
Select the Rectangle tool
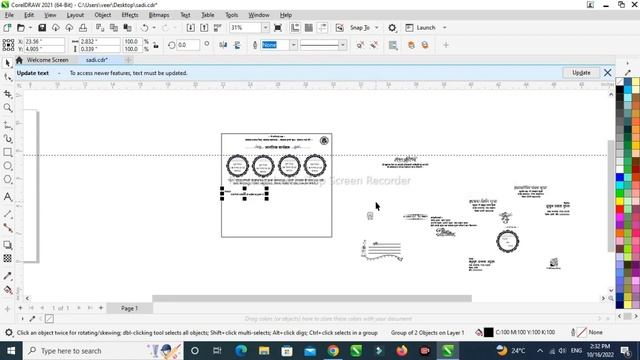coord(8,152)
